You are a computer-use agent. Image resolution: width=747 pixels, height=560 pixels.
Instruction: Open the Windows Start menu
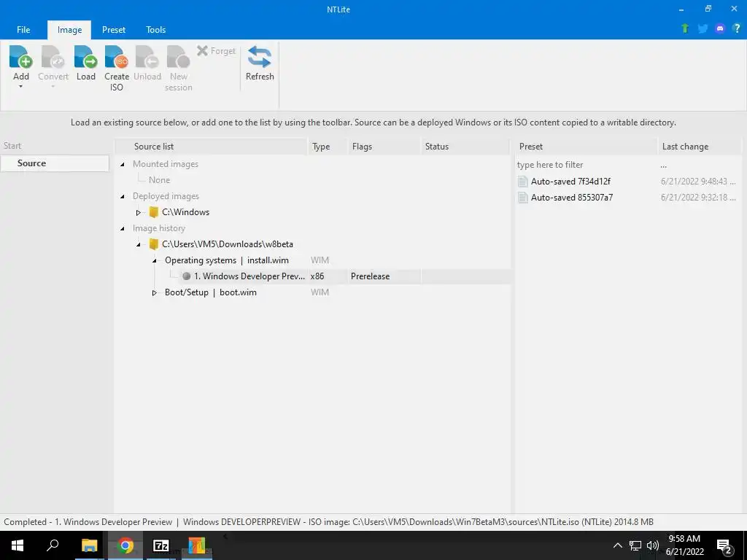(18, 545)
